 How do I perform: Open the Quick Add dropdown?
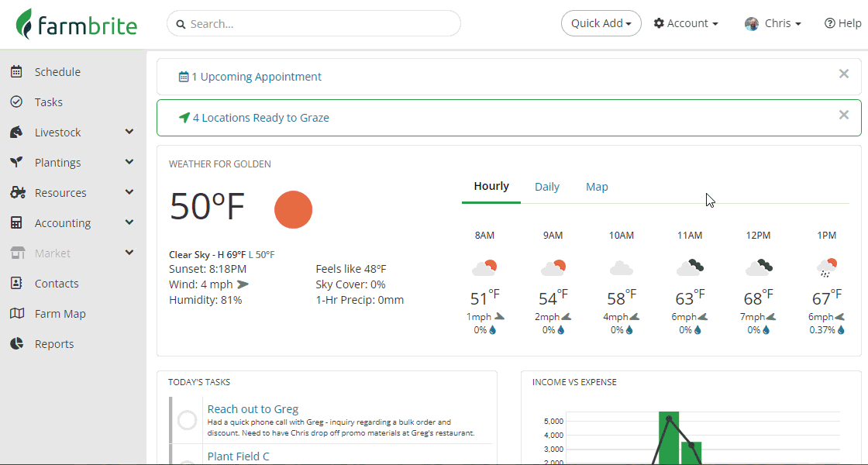point(601,24)
